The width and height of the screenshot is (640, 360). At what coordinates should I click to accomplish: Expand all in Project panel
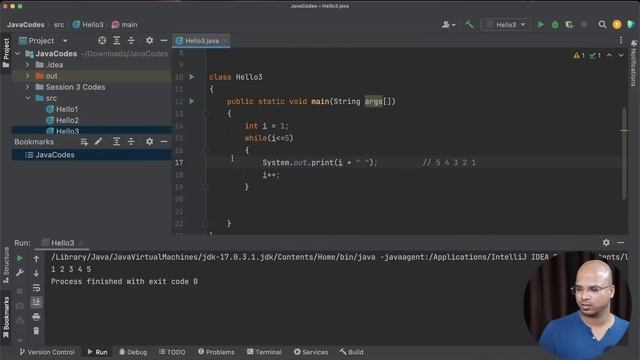point(116,40)
